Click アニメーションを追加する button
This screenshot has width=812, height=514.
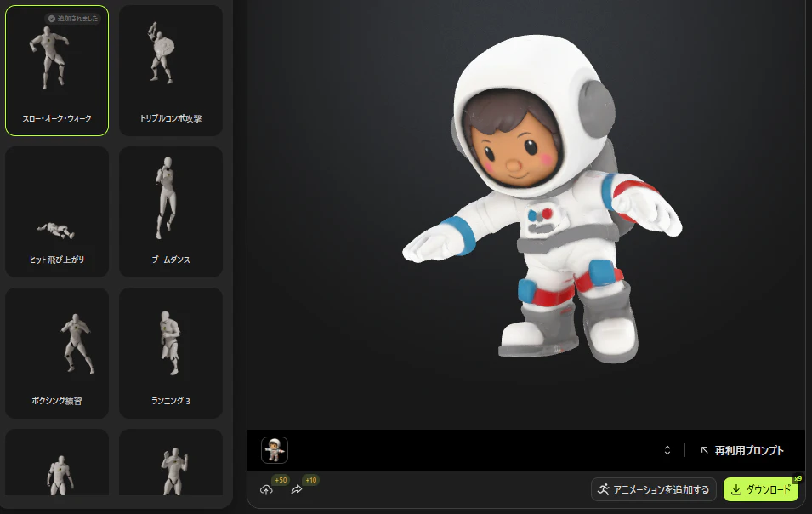tap(654, 489)
